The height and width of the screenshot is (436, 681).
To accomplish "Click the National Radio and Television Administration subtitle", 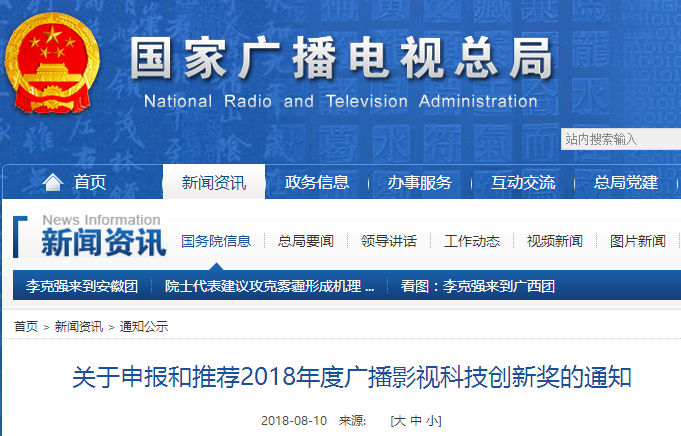I will point(341,102).
